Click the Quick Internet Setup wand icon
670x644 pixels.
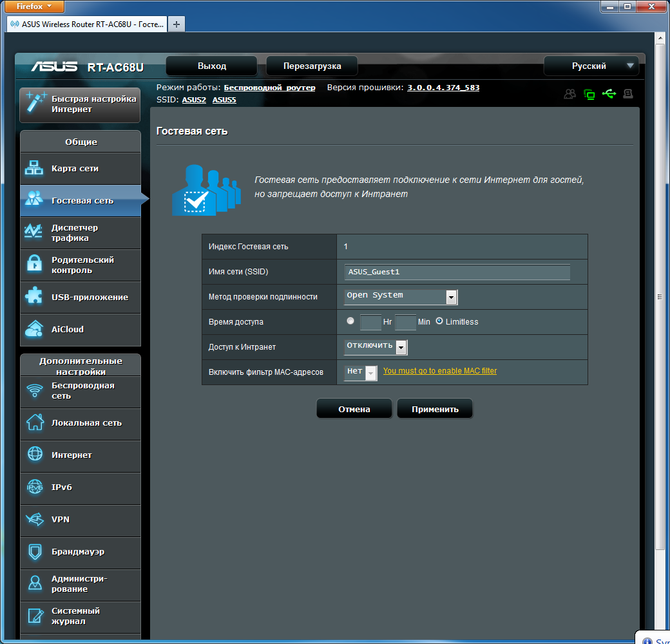(35, 102)
